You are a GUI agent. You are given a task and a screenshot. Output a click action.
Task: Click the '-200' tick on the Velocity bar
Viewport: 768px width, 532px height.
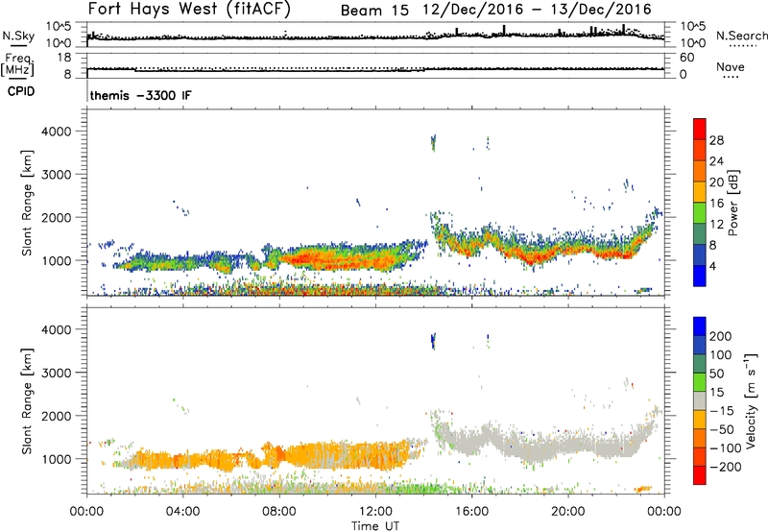tap(725, 467)
